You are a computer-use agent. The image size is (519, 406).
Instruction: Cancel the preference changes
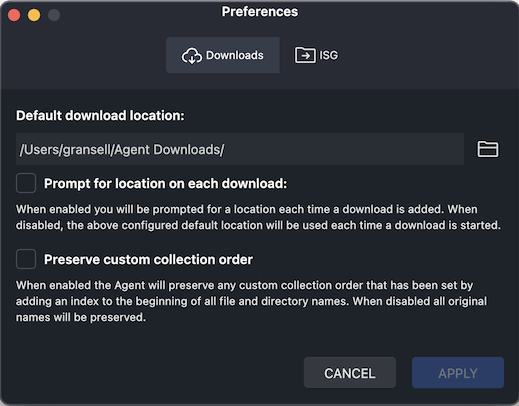(350, 373)
